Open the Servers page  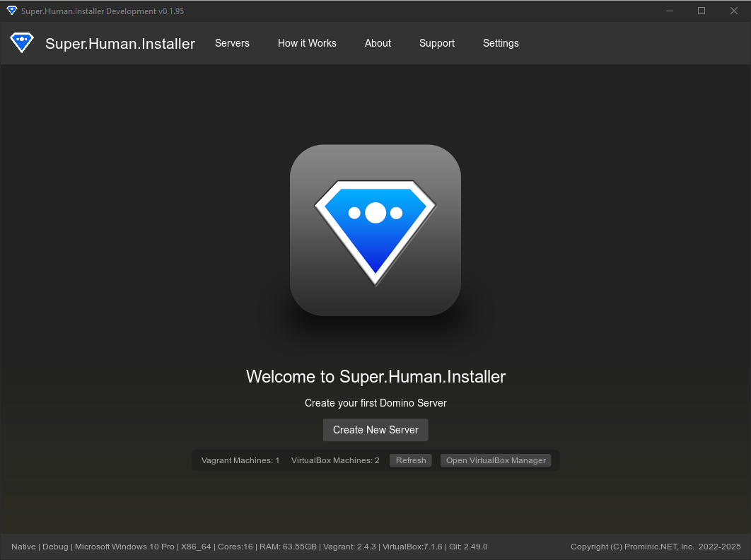232,43
